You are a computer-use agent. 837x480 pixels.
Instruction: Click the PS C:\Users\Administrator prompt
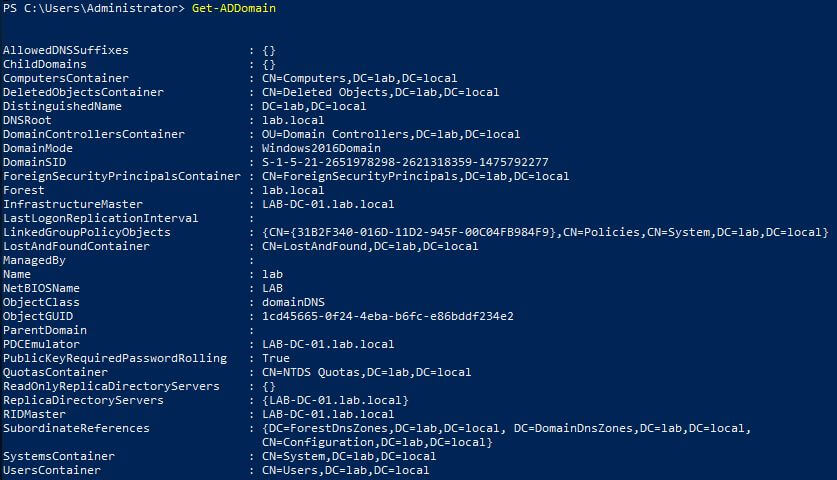coord(93,9)
